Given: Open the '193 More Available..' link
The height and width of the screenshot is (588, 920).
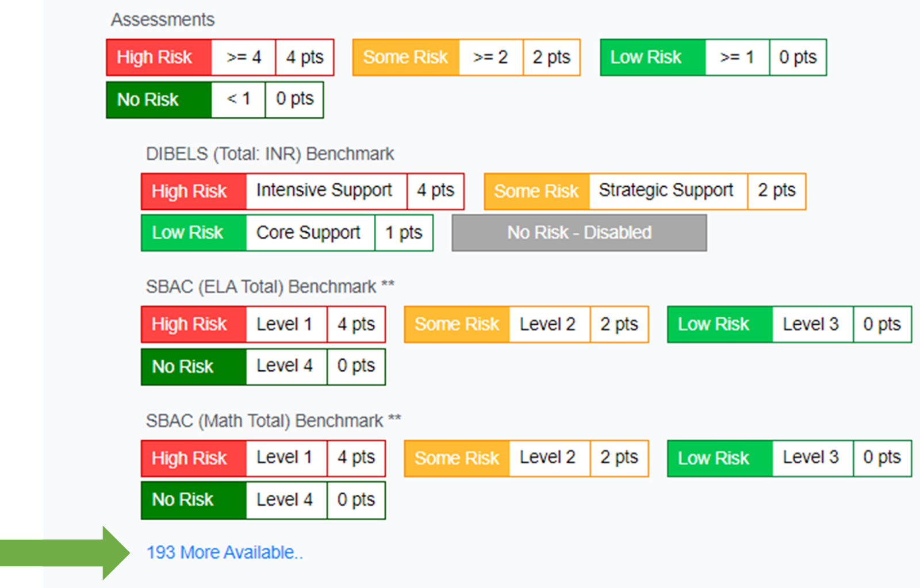Looking at the screenshot, I should point(224,552).
